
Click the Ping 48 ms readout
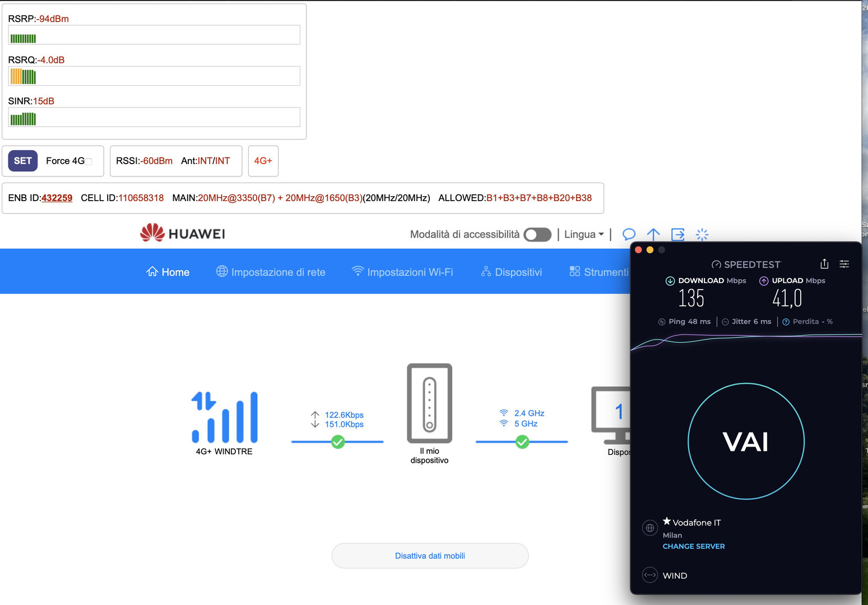point(684,322)
